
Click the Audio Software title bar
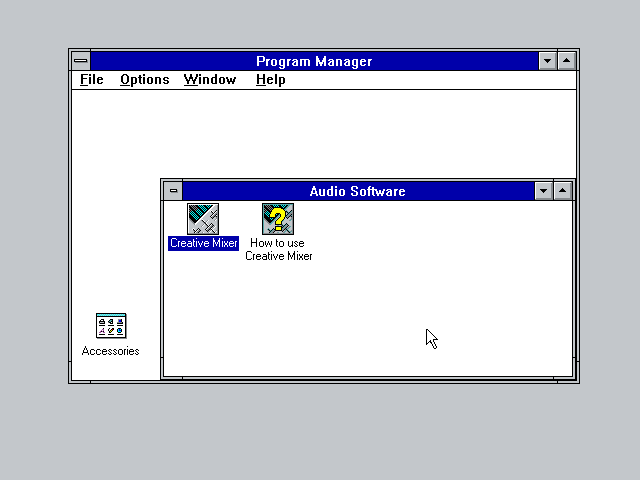pos(358,191)
